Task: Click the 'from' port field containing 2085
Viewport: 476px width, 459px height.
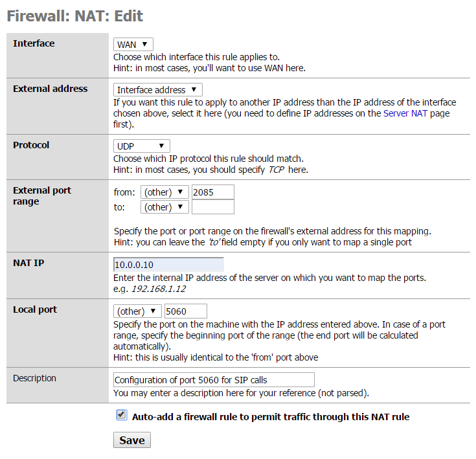Action: 213,192
